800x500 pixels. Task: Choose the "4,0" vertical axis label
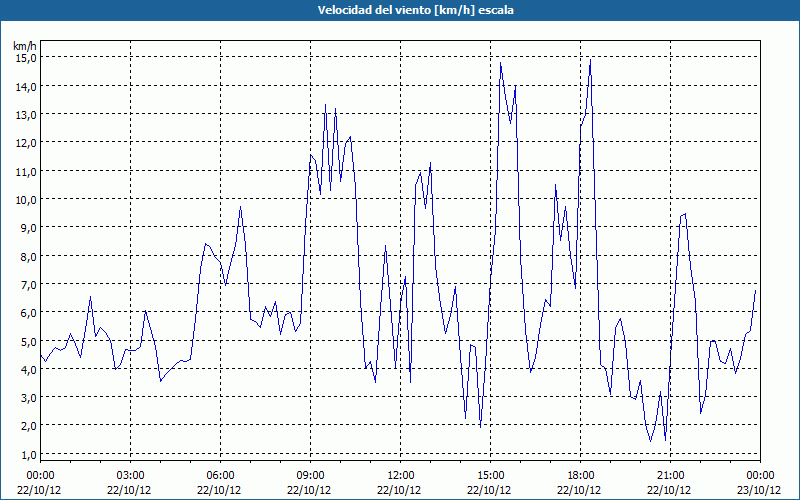coord(29,369)
